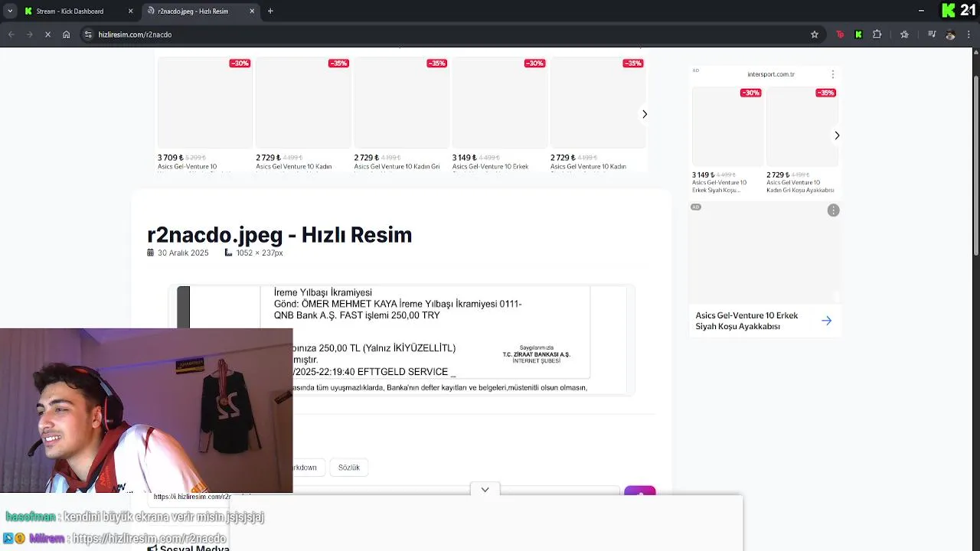The width and height of the screenshot is (980, 551).
Task: Open the 3 149 ₺ Asics product in top carousel
Action: coord(499,114)
